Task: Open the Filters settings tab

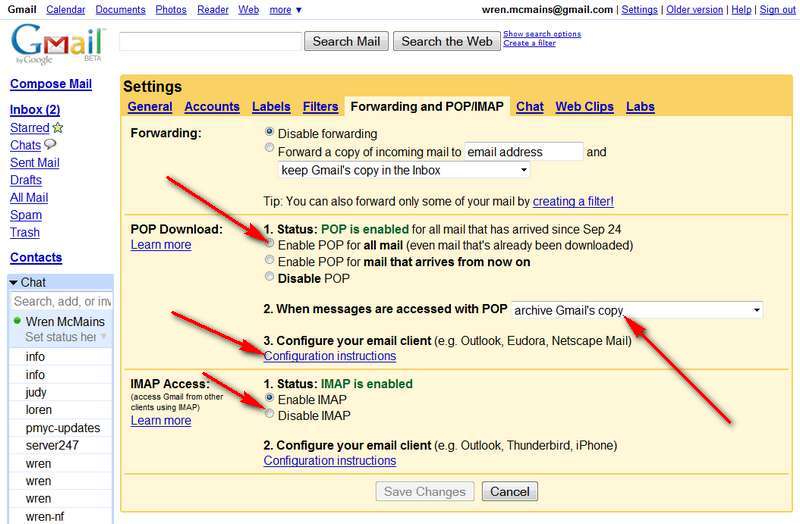Action: pyautogui.click(x=320, y=107)
